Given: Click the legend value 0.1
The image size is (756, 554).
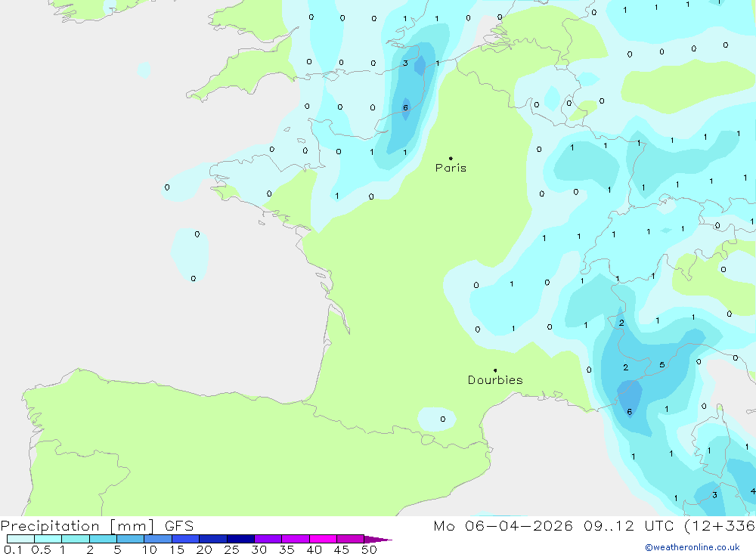Looking at the screenshot, I should click(x=13, y=549).
